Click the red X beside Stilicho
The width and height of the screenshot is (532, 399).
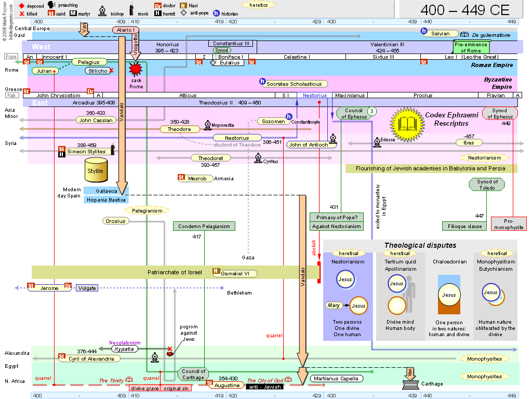[111, 70]
